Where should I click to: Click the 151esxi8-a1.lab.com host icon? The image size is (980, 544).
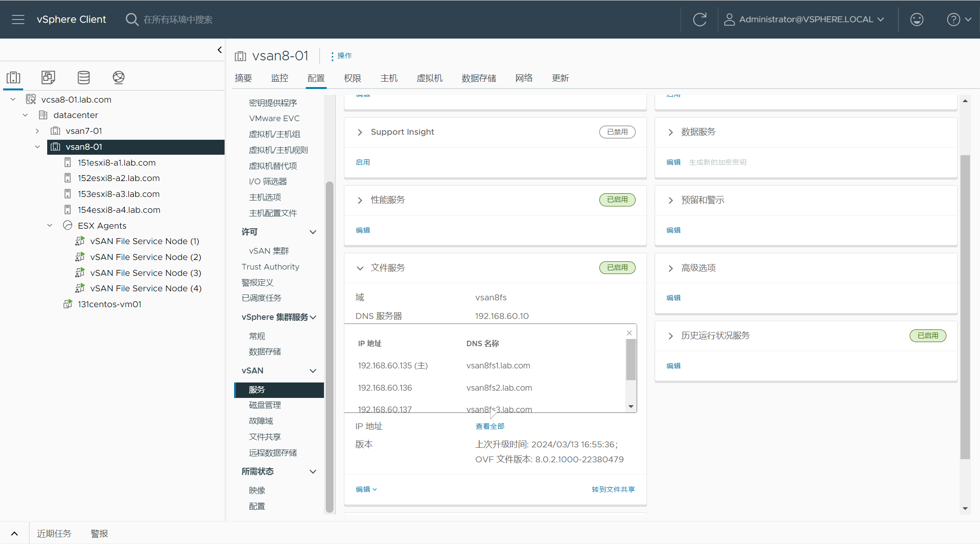[68, 162]
